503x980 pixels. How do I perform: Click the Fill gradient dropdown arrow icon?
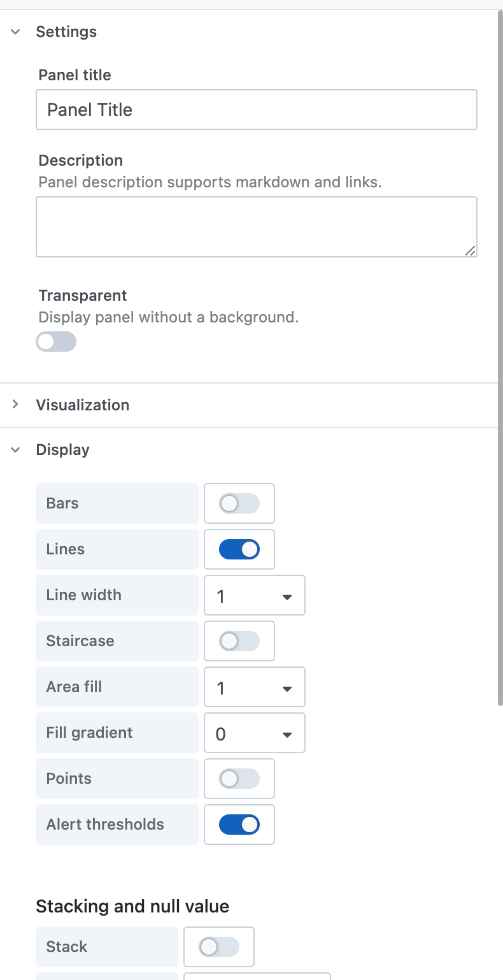tap(287, 735)
